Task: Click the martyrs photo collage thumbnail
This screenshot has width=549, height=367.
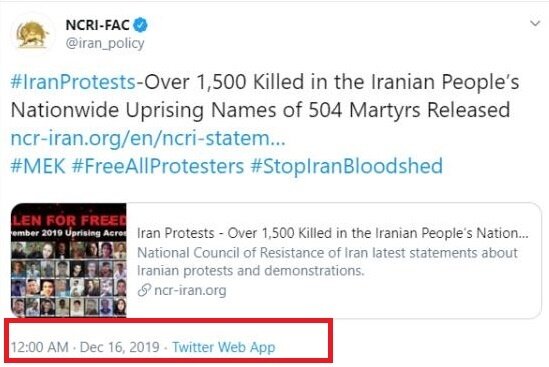Action: [69, 260]
